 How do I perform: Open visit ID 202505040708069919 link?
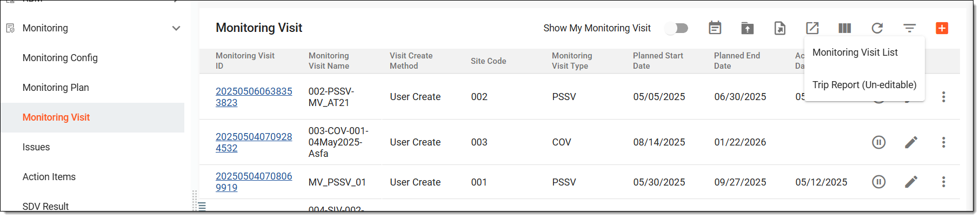(254, 182)
